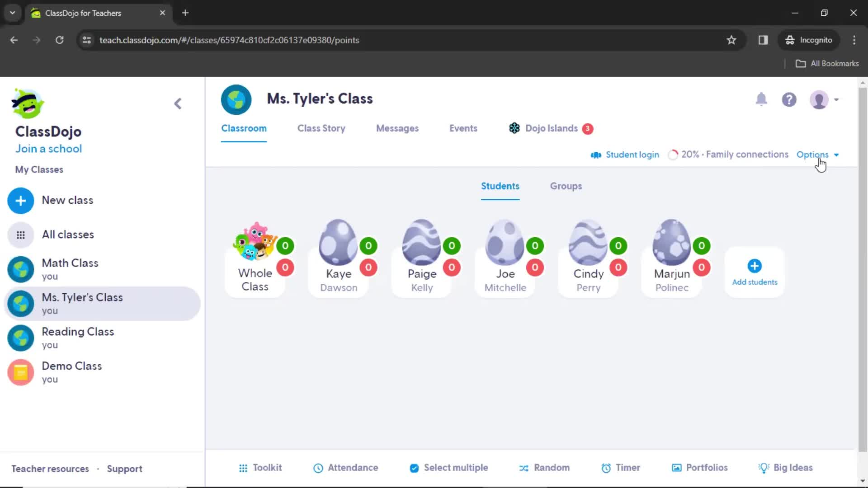The image size is (868, 488).
Task: Select multiple students toggle
Action: point(448,468)
